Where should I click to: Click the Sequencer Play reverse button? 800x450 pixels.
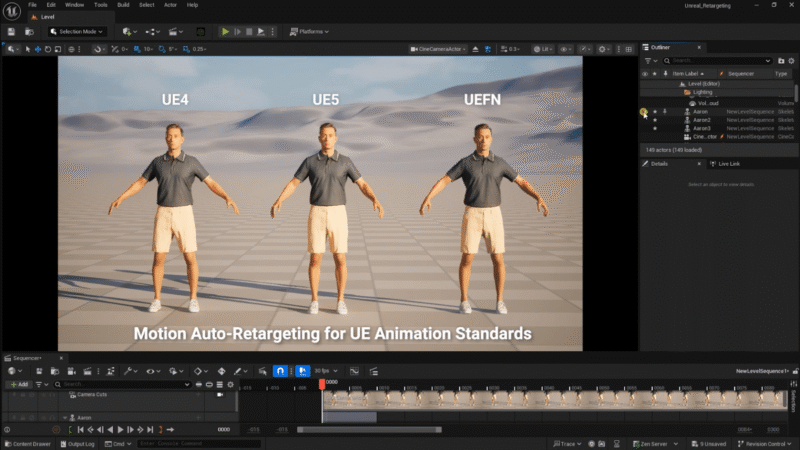(110, 430)
